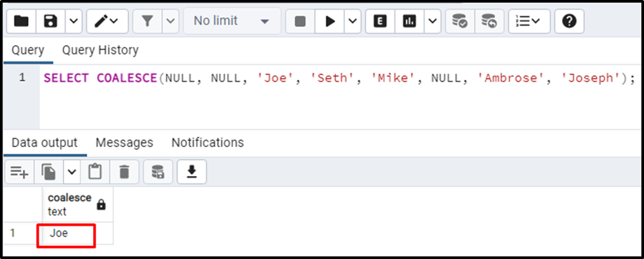Execute the query with play button

(x=330, y=22)
